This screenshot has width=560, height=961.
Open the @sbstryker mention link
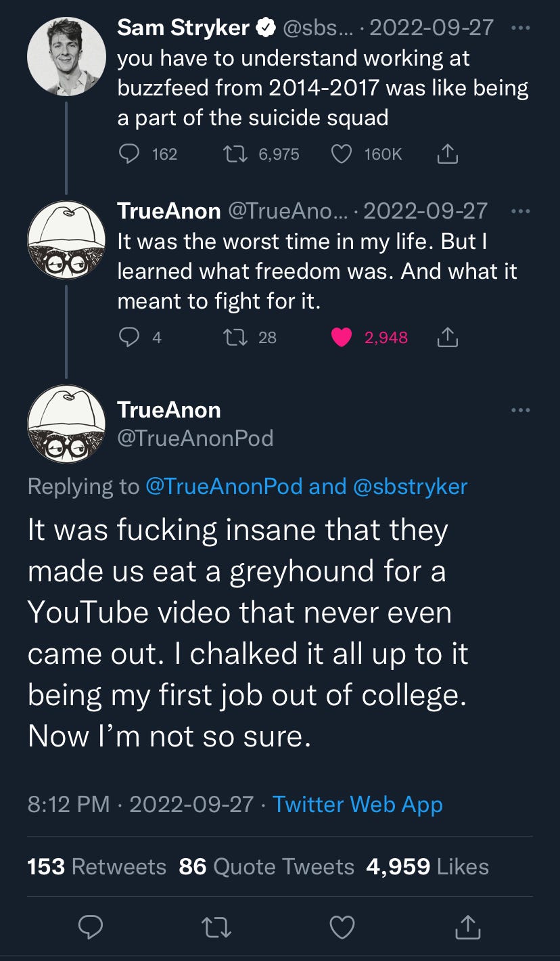pos(410,487)
